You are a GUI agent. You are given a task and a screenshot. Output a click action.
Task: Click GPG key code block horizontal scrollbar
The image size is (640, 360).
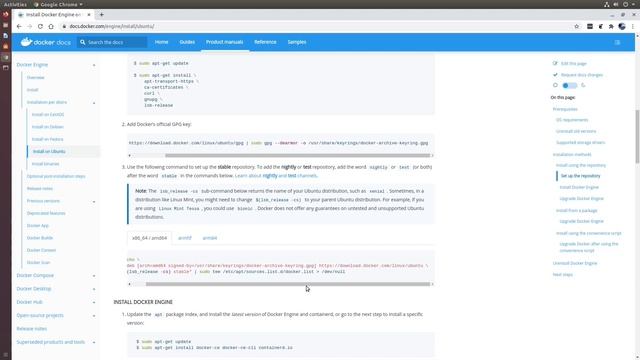(297, 156)
